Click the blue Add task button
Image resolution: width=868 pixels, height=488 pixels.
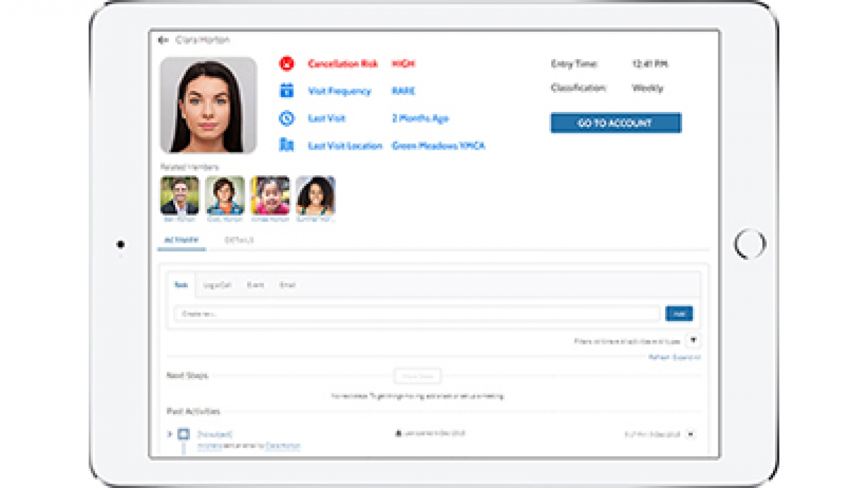(679, 313)
